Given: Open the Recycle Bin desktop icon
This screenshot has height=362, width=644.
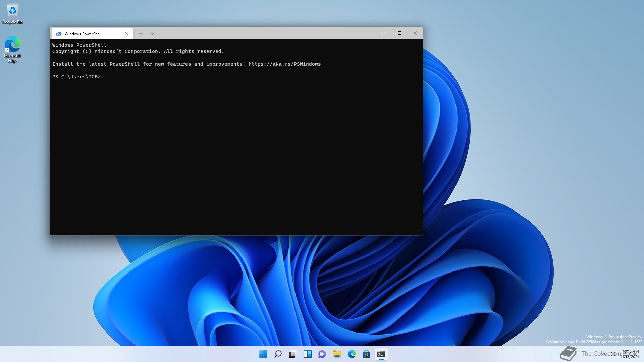Looking at the screenshot, I should (13, 14).
